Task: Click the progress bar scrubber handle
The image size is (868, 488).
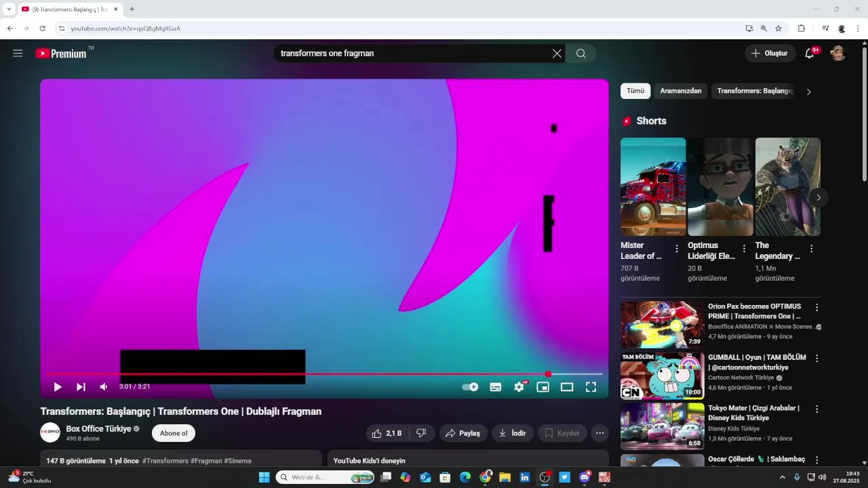Action: pyautogui.click(x=548, y=374)
